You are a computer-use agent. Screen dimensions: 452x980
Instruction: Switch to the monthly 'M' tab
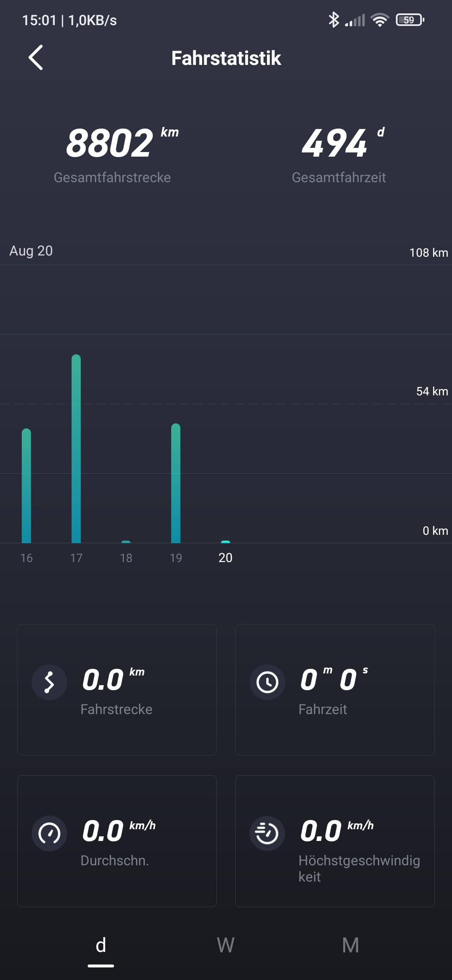coord(350,946)
